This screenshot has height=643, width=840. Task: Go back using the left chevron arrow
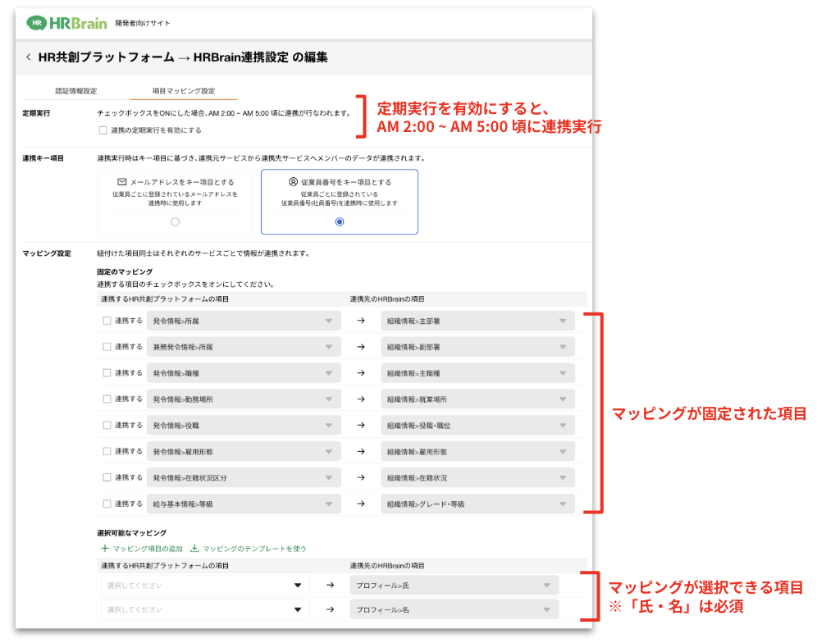29,57
